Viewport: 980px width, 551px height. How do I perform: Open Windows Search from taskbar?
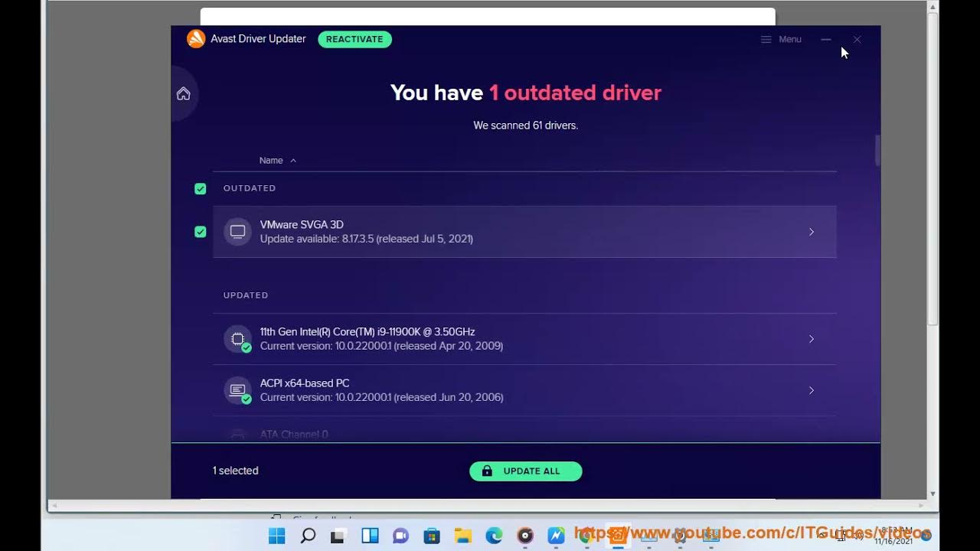pos(308,536)
